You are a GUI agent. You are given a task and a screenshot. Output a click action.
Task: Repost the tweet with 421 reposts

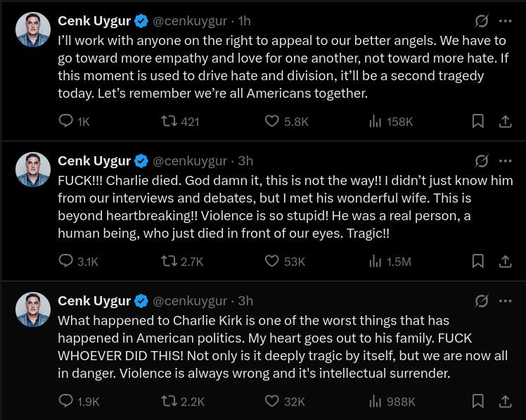pyautogui.click(x=169, y=122)
